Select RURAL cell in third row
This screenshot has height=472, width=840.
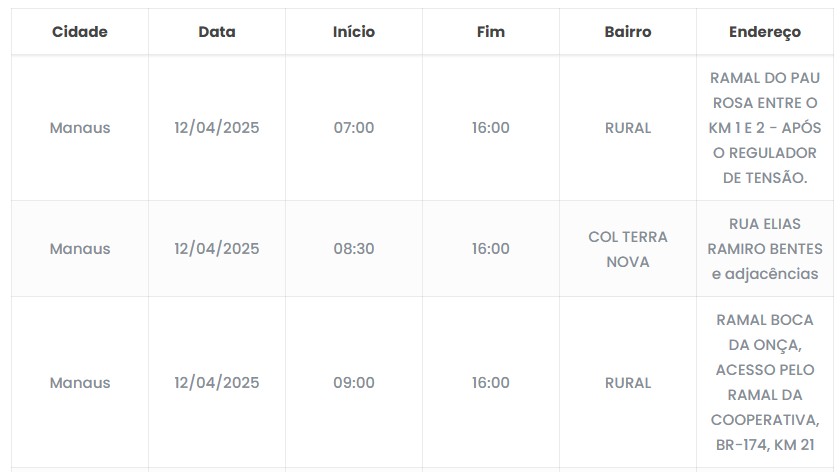pyautogui.click(x=628, y=383)
